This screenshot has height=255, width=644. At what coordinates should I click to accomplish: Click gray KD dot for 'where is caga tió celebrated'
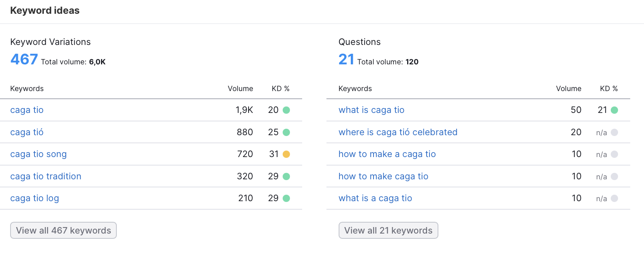click(x=614, y=132)
